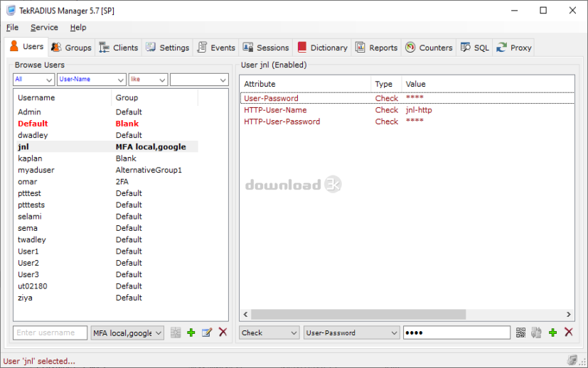Screen dimensions: 588x368
Task: Add attribute with the green plus icon
Action: coord(552,332)
